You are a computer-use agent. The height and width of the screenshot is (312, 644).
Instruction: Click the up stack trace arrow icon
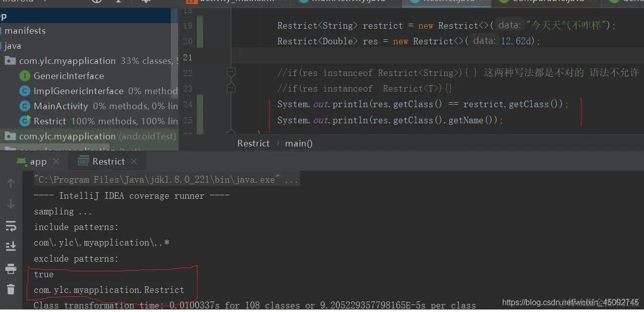(11, 183)
